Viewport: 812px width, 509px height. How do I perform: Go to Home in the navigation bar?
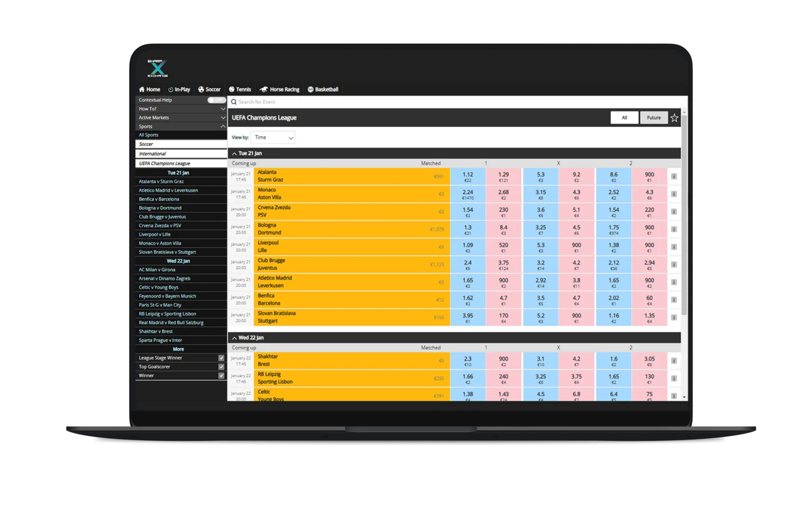150,89
